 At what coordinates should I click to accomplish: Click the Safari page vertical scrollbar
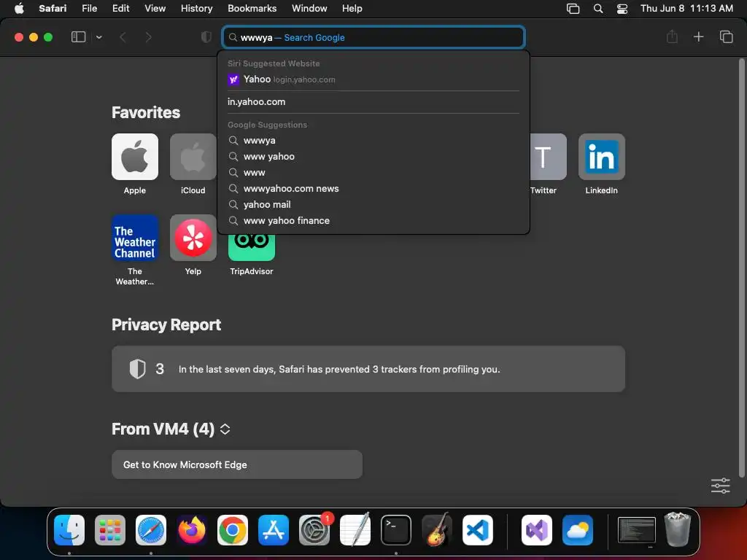click(x=741, y=267)
